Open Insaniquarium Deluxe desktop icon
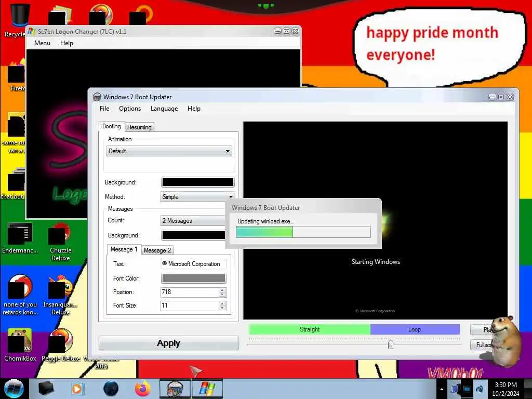The height and width of the screenshot is (399, 532). click(x=60, y=295)
